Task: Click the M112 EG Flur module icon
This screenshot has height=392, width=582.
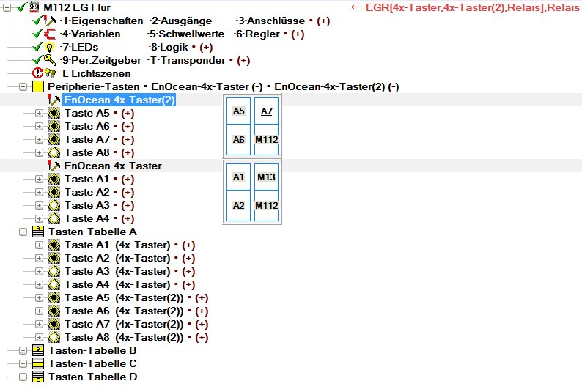Action: point(33,7)
